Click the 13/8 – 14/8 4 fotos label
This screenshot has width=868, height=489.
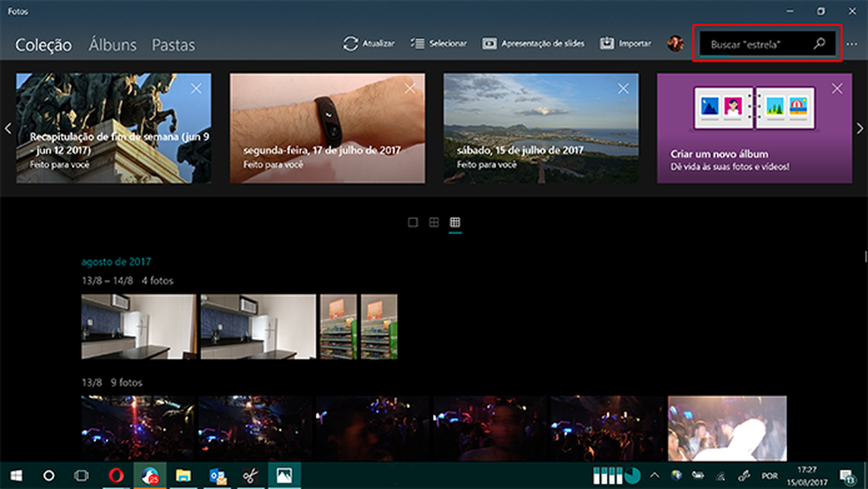pos(127,281)
